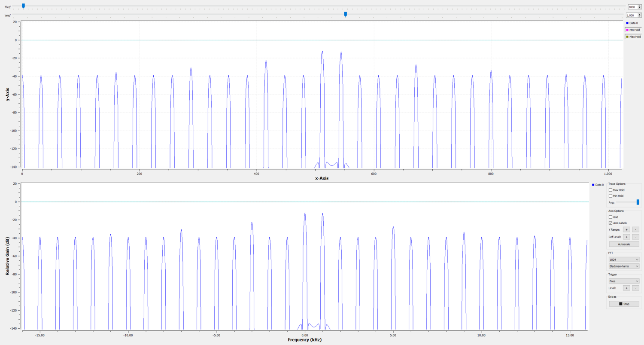Screen dimensions: 644x345
Task: Click the 'Frequency (kHz)' axis title
Action: pos(304,340)
